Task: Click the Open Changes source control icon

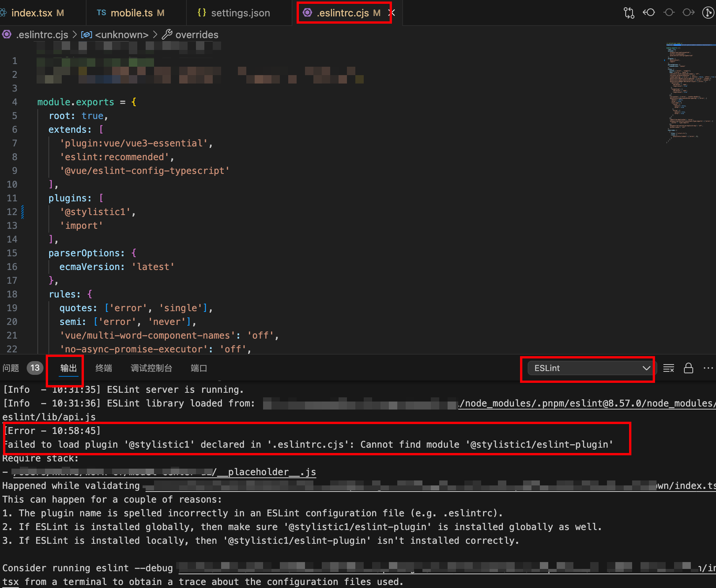Action: click(629, 13)
